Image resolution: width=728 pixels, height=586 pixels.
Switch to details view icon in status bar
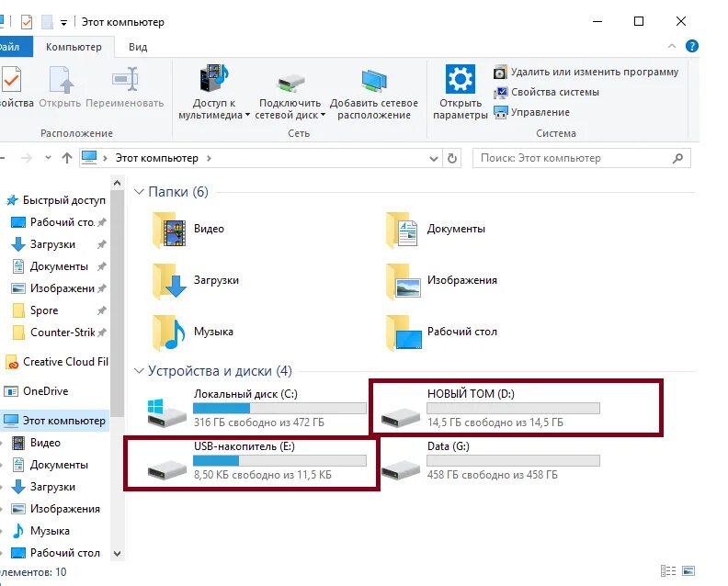[x=668, y=571]
